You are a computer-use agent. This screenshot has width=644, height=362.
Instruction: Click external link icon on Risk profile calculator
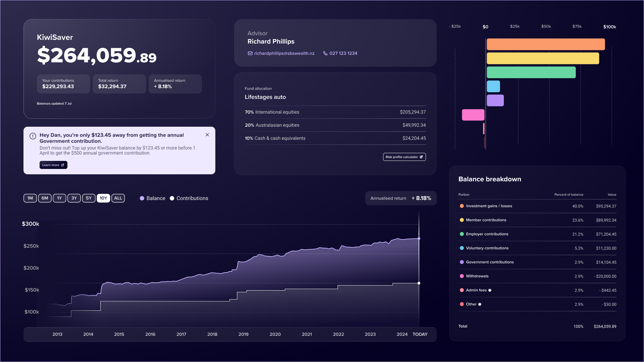(x=421, y=157)
